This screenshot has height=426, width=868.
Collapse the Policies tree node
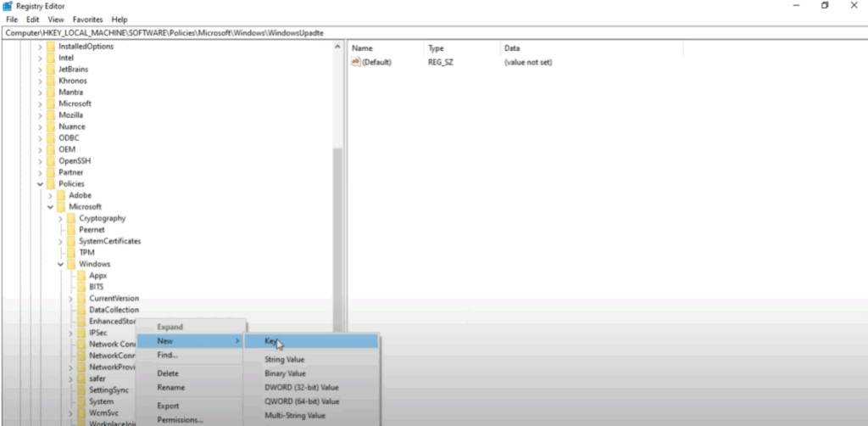(x=40, y=184)
